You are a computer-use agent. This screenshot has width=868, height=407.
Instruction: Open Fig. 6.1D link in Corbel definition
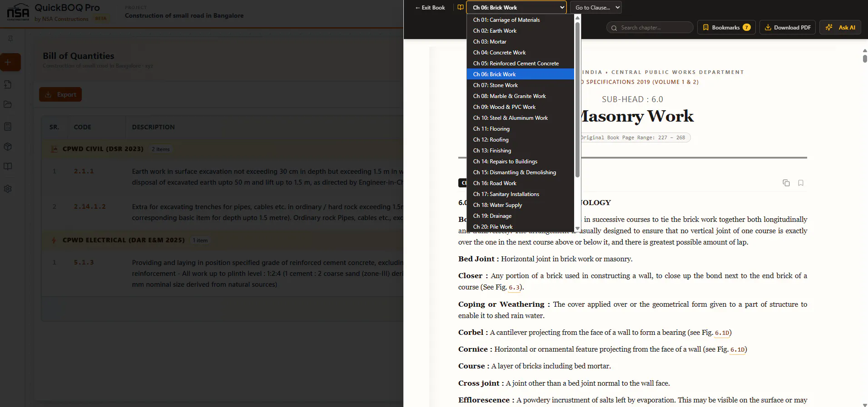tap(722, 333)
